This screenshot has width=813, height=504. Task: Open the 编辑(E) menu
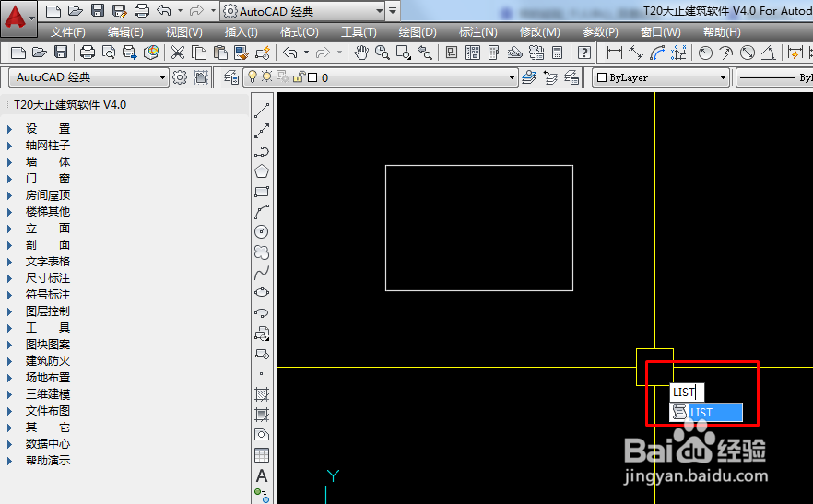[125, 32]
